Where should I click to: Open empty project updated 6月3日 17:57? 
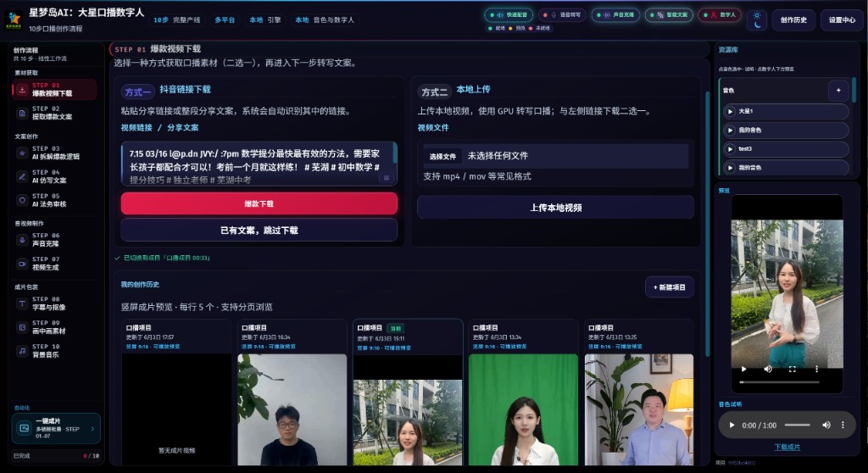click(x=176, y=410)
